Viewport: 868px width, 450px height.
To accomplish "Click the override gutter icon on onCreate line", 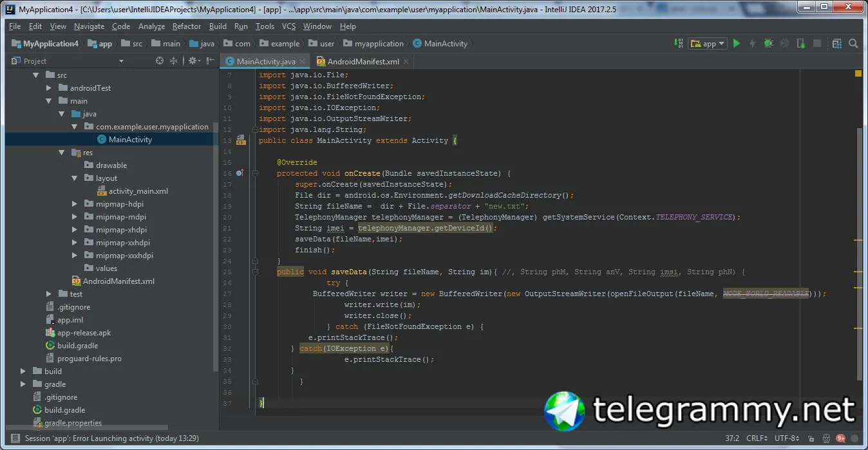I will click(x=240, y=173).
